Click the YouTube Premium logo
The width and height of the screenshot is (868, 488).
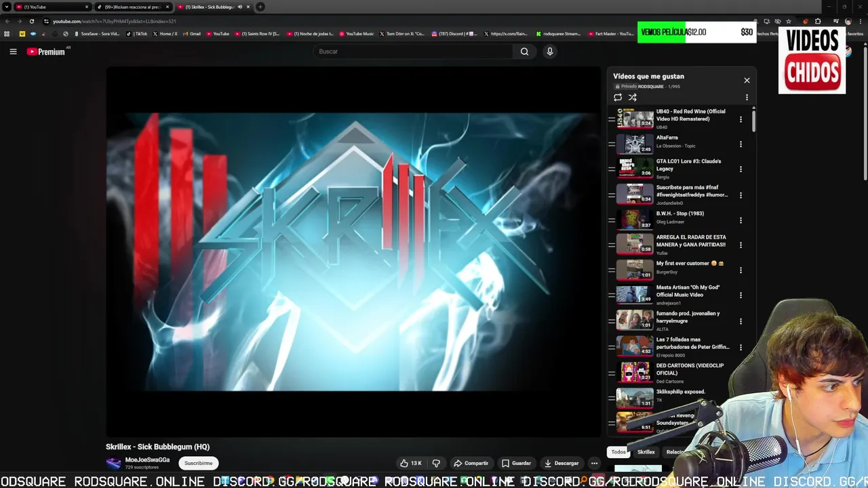(x=45, y=52)
